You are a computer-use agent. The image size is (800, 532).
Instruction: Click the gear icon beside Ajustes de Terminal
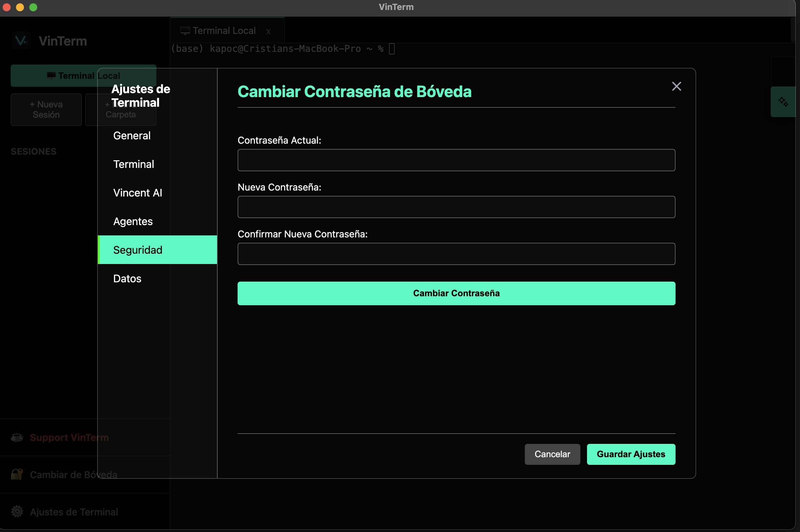point(17,511)
